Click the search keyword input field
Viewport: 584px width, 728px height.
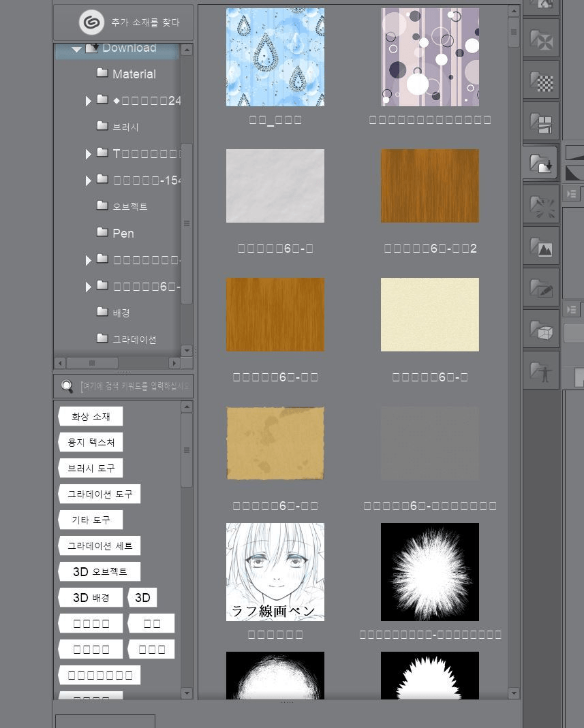(135, 387)
